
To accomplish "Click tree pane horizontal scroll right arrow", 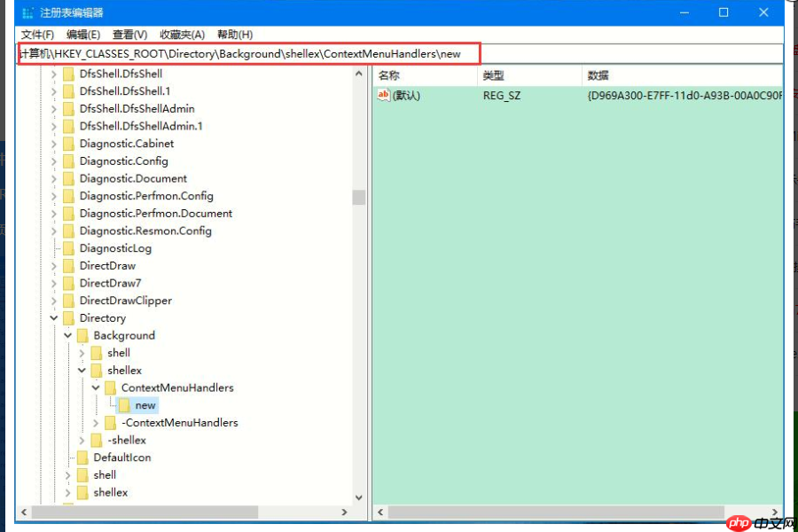I will pyautogui.click(x=345, y=512).
